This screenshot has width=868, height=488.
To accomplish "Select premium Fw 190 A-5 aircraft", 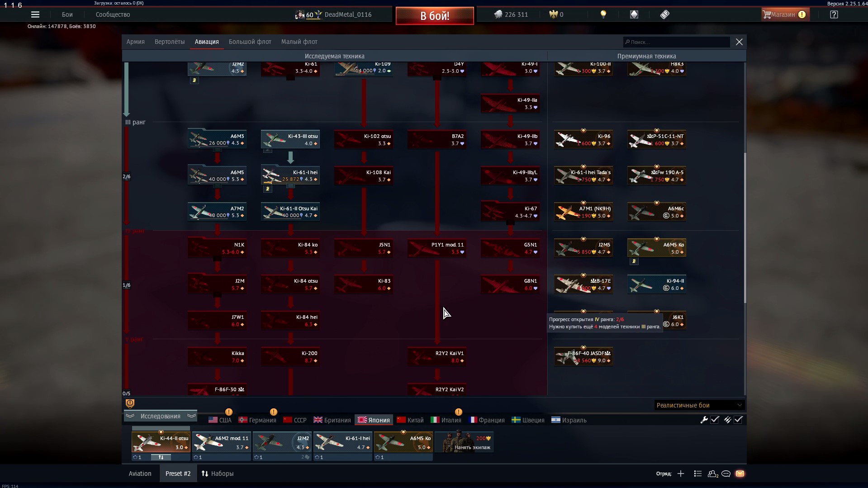I will coord(657,175).
